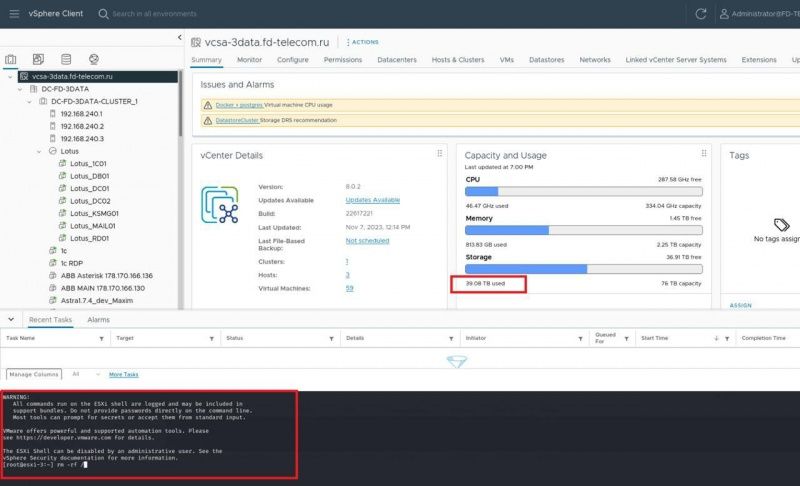Switch to Storage inventory view icon

click(66, 59)
